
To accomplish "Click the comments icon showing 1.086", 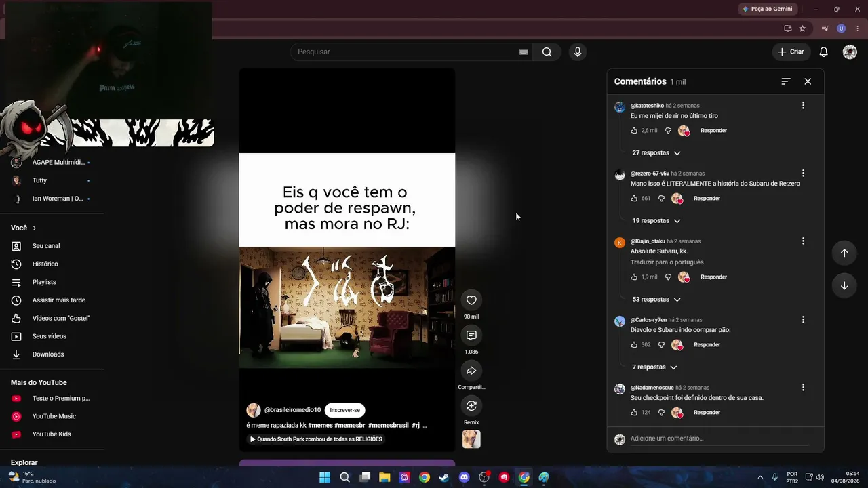I will coord(471,335).
